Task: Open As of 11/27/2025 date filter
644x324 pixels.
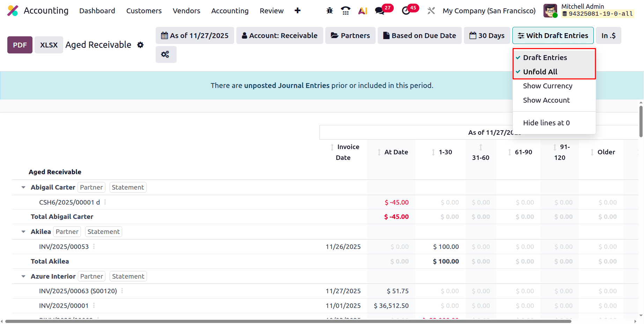Action: [195, 36]
